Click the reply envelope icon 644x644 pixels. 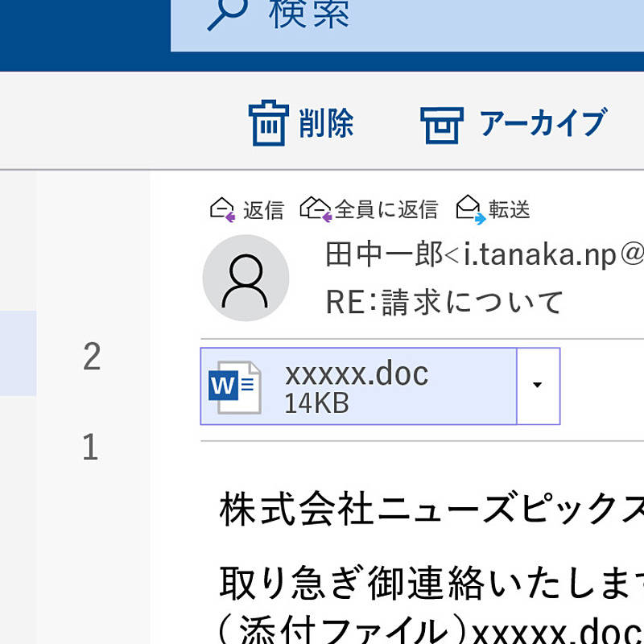pyautogui.click(x=222, y=210)
